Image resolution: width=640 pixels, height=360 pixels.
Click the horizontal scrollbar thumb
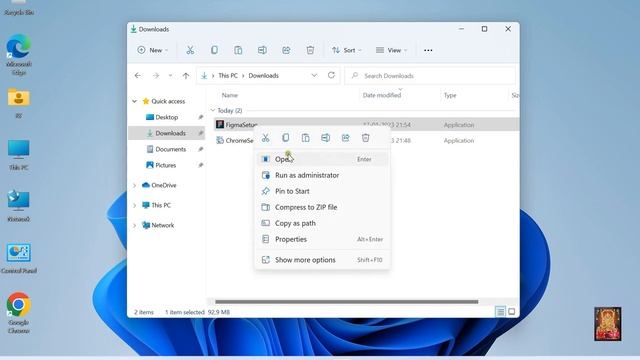coord(347,302)
